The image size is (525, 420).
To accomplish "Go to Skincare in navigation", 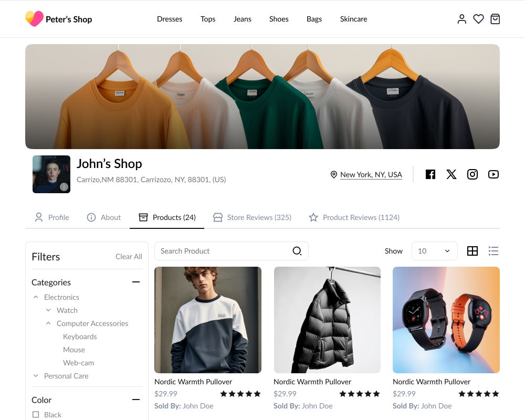I will [353, 19].
